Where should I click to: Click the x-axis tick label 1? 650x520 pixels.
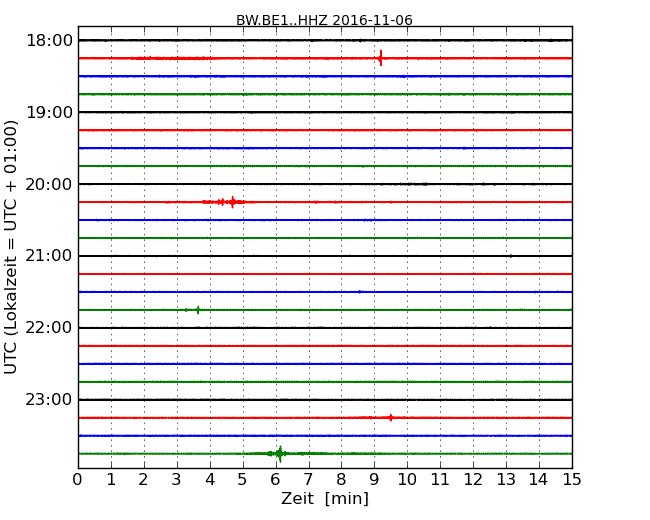tap(111, 480)
